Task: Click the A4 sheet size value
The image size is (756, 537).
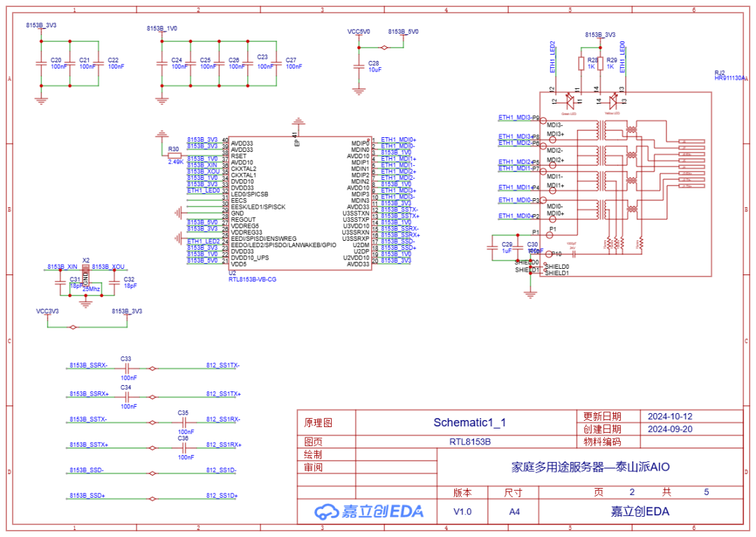Action: click(x=514, y=512)
